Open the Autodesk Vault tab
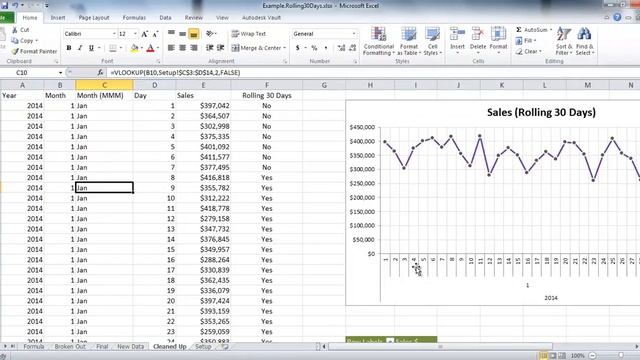The width and height of the screenshot is (640, 360). (x=261, y=18)
